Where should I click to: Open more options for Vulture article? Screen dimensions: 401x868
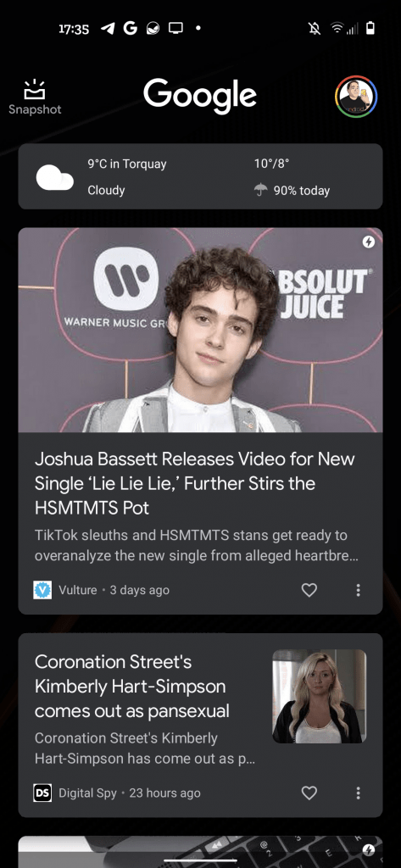click(359, 590)
